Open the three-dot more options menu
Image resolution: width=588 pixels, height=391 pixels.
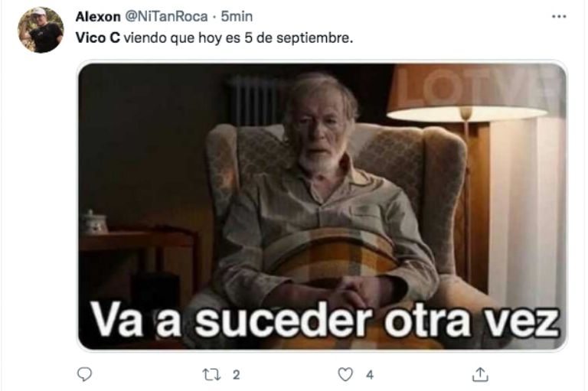(x=559, y=17)
